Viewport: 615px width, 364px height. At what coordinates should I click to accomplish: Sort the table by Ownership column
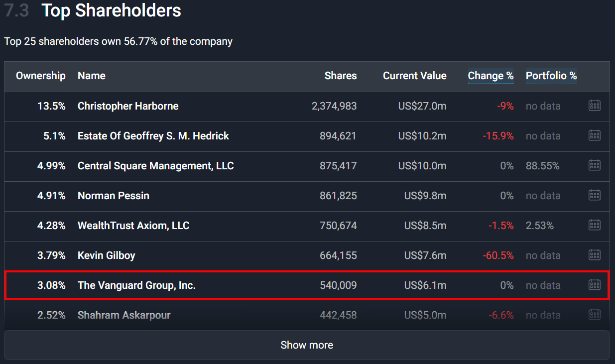(x=40, y=76)
